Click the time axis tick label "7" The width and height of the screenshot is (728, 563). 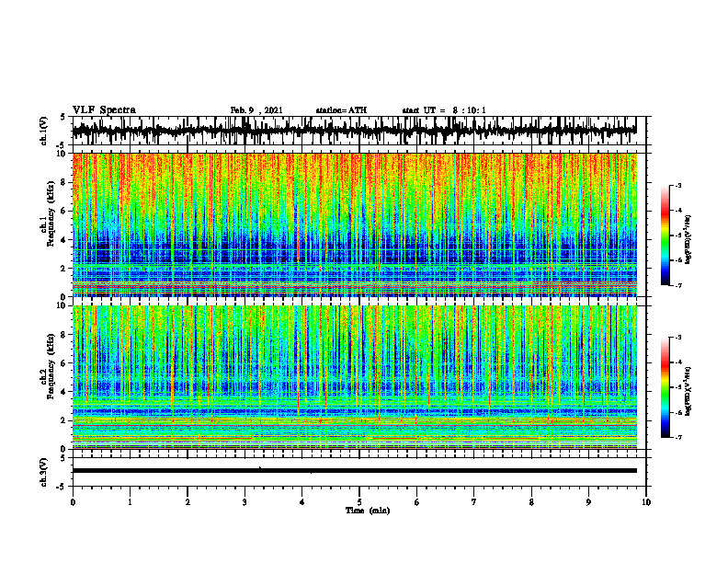coord(474,502)
